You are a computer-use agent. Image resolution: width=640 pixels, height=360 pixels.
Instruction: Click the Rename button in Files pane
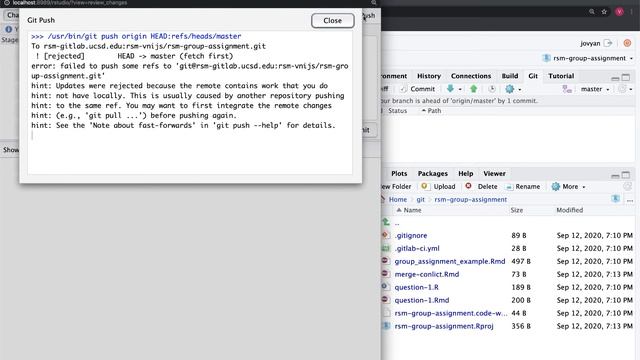pyautogui.click(x=523, y=187)
